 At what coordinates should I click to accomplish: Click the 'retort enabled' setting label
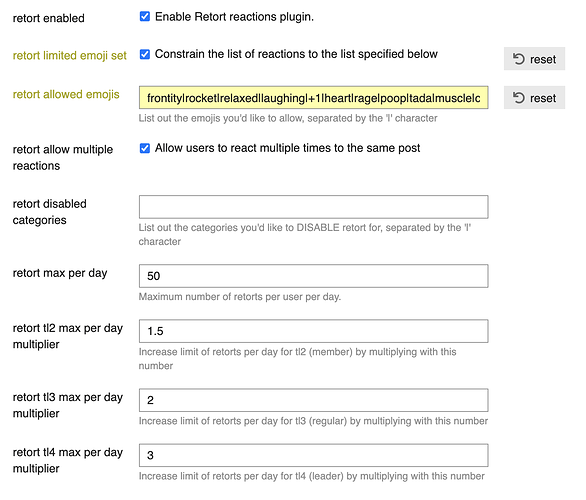point(49,18)
